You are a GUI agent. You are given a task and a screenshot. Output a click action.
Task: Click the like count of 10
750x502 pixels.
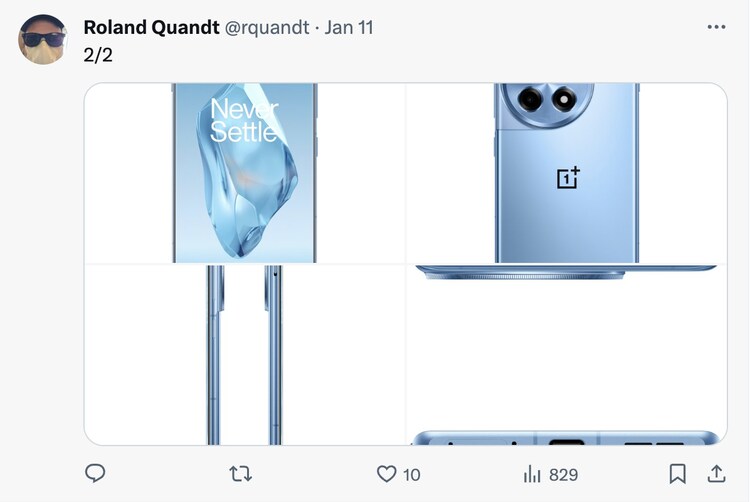411,474
